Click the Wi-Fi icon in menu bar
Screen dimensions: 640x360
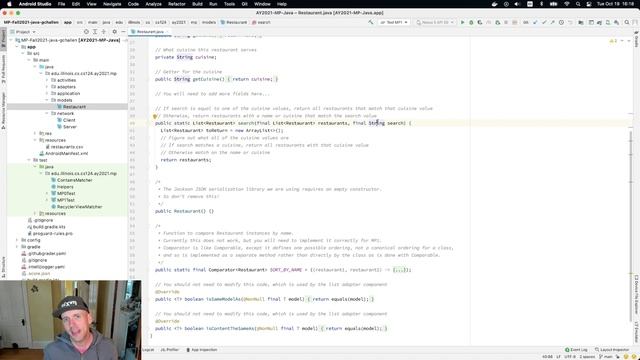567,4
